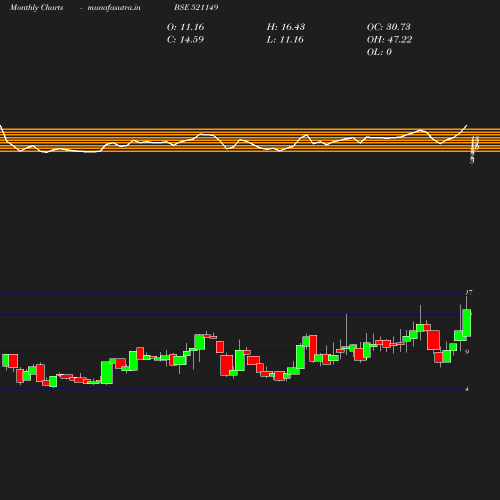Click the "OH: 47.22" reading

389,40
